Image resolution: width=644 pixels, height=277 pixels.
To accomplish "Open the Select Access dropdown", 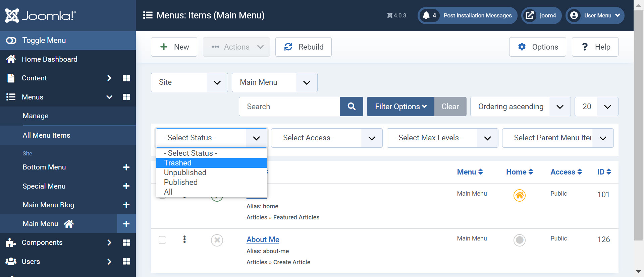I will 326,138.
